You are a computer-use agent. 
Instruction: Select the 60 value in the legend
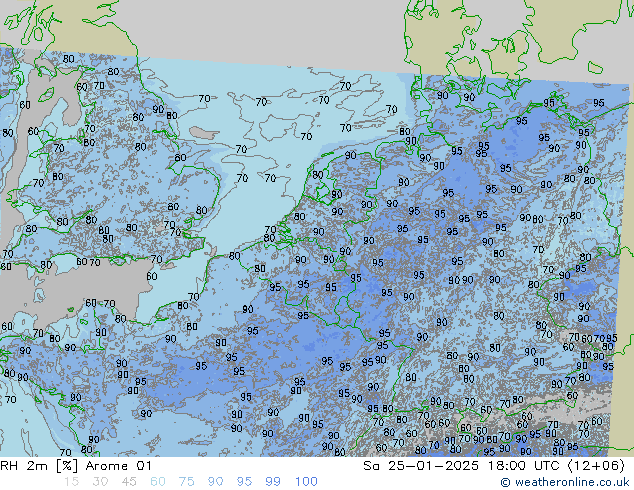click(157, 482)
